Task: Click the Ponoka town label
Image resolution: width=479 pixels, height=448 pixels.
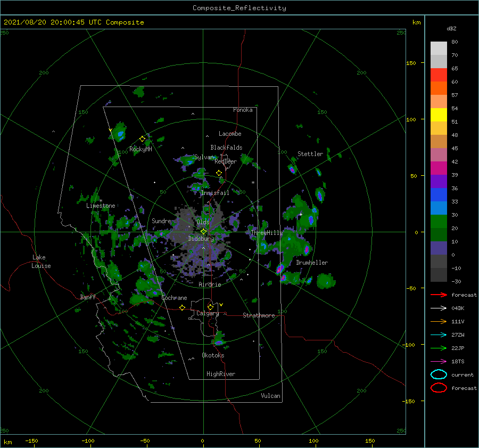Action: pos(243,110)
